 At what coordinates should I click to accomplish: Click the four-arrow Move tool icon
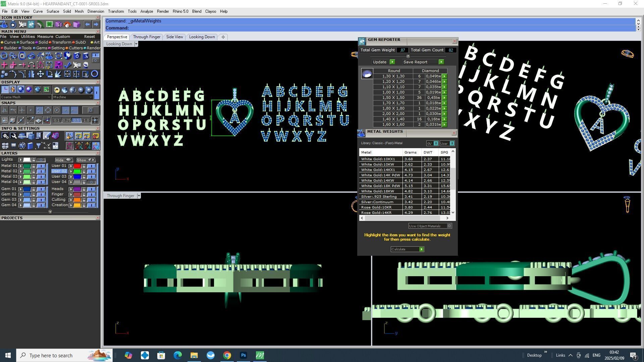click(x=40, y=74)
